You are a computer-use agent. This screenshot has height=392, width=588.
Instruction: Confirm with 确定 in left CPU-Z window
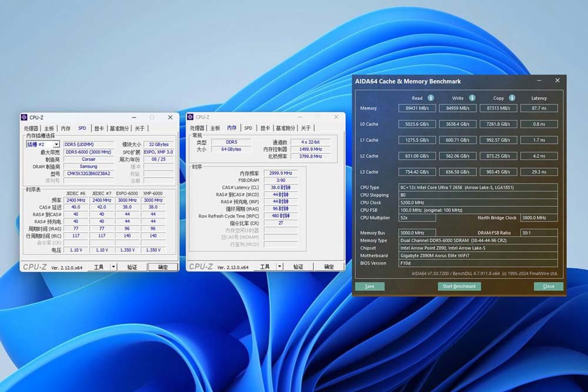click(163, 267)
